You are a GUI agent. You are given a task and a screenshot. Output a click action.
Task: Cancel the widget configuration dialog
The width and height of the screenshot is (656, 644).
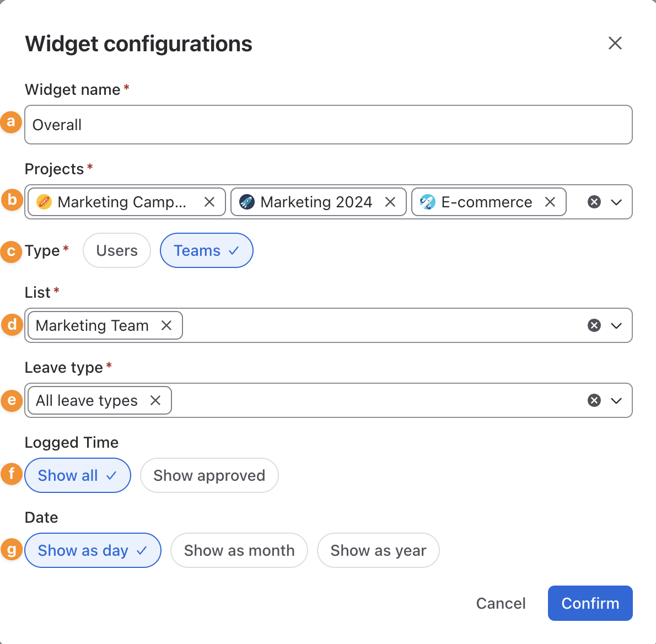(501, 603)
